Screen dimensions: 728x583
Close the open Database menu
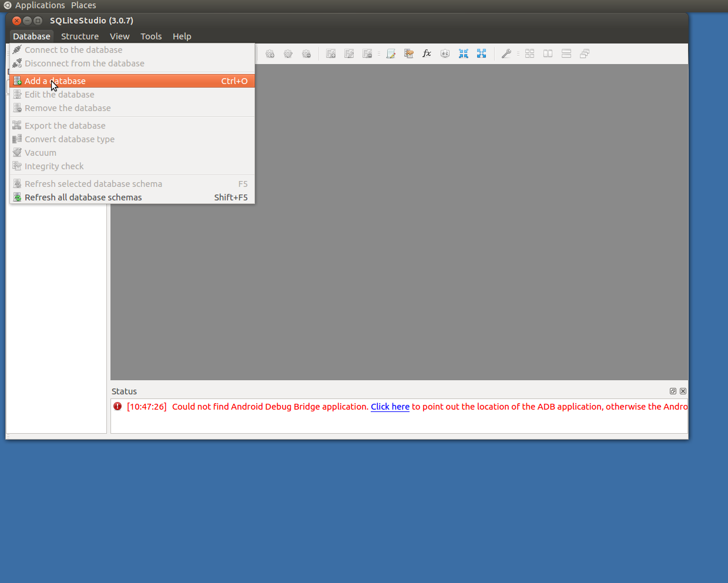pos(32,36)
